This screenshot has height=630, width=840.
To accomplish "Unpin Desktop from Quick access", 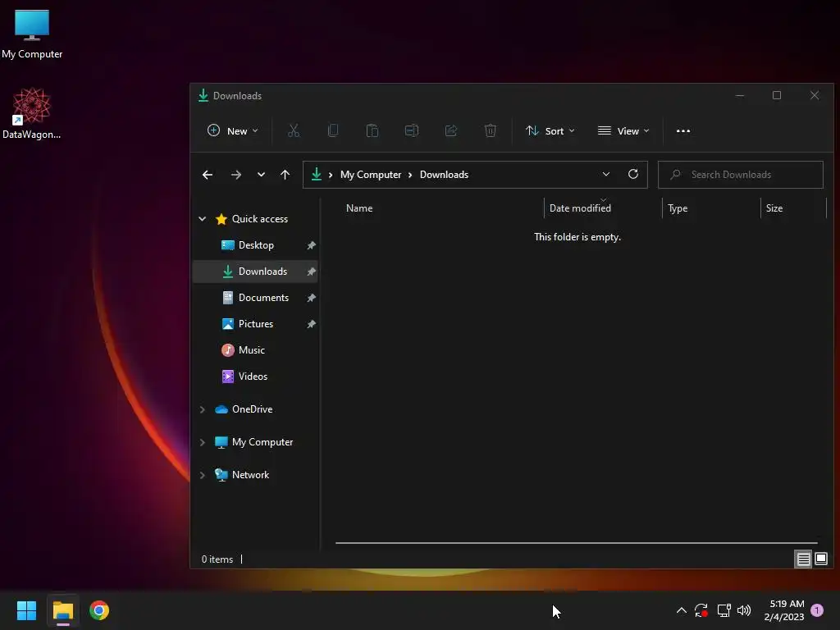I will [311, 245].
